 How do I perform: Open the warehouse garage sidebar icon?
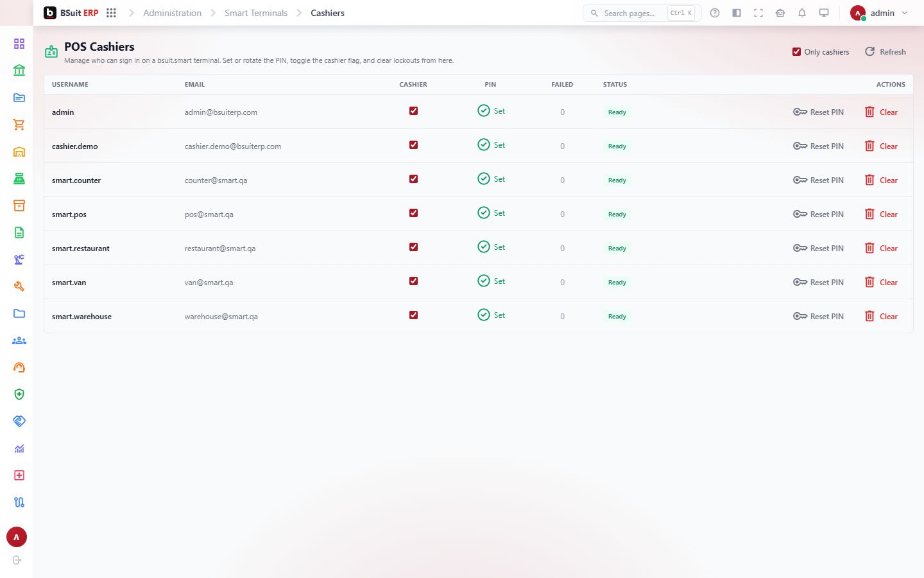[x=19, y=152]
